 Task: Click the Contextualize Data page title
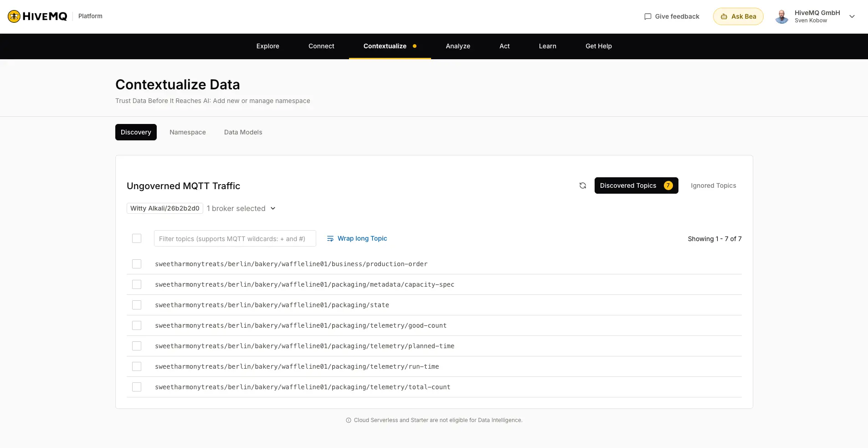(178, 84)
